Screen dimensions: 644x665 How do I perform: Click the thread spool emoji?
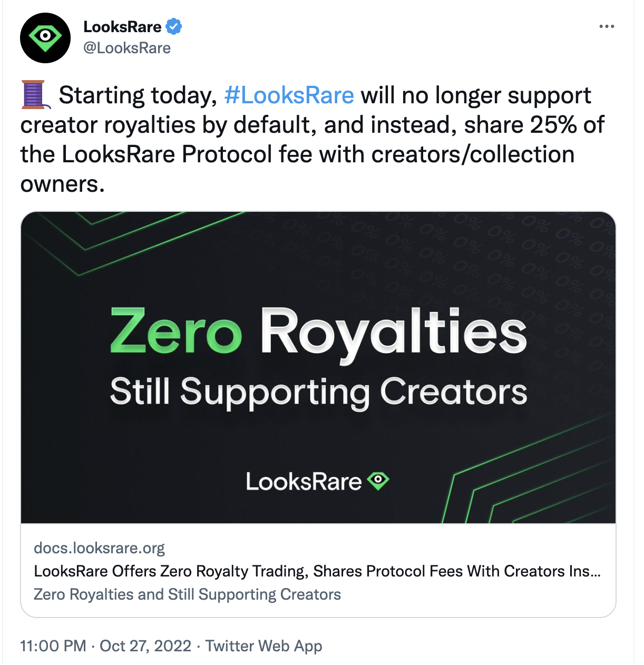click(35, 95)
